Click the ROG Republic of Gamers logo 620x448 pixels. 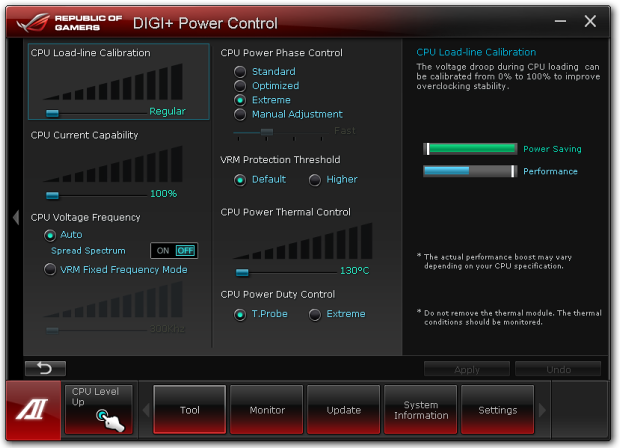coord(70,23)
